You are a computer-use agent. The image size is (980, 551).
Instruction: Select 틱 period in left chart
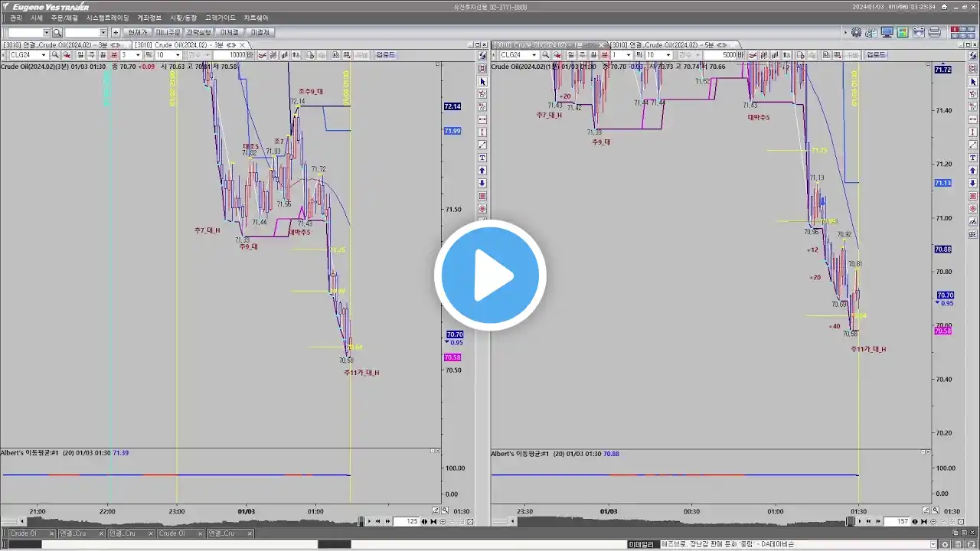tap(149, 54)
